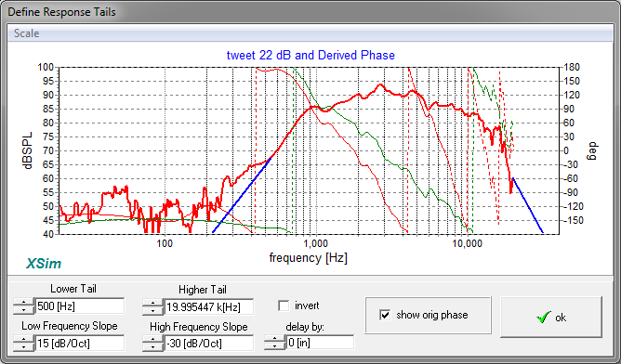The width and height of the screenshot is (621, 364).
Task: Click the -30 dB/Oct slope field
Action: 209,343
